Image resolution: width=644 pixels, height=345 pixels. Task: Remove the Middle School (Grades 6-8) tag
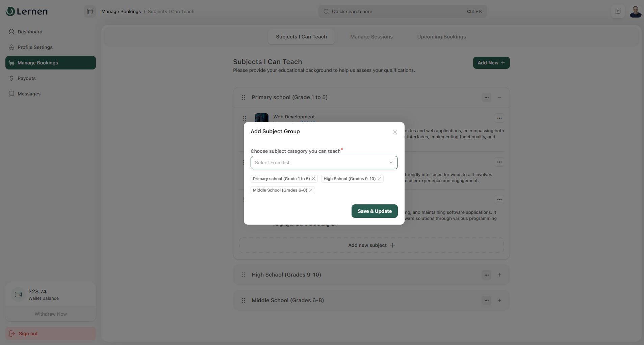tap(311, 190)
